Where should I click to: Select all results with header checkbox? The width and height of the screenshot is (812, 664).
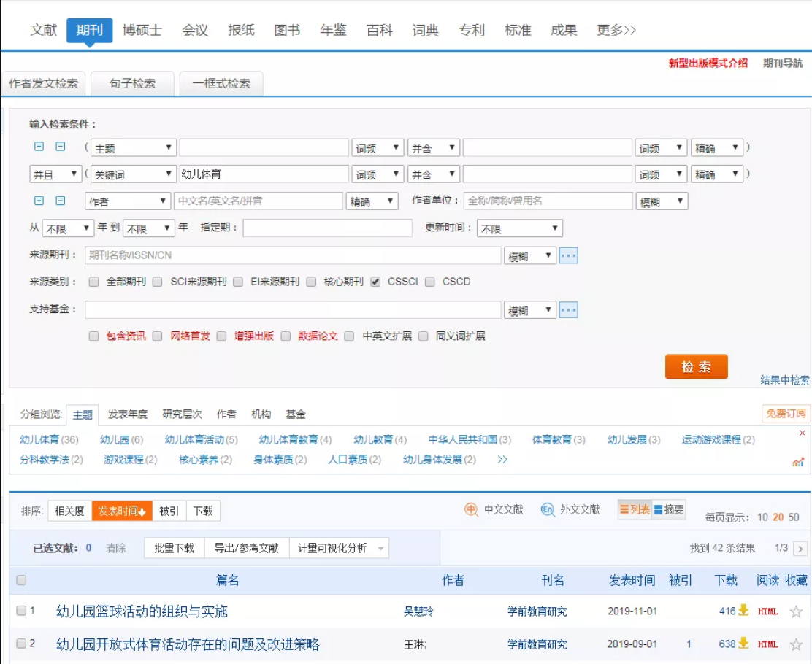click(x=21, y=580)
